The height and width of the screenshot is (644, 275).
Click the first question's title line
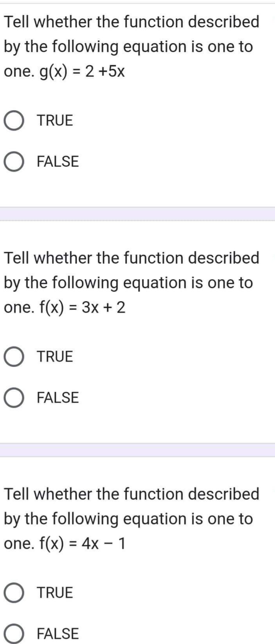131,22
